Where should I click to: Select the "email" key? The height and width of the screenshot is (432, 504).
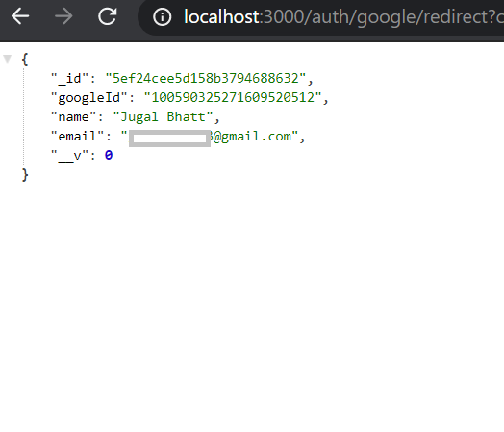click(78, 137)
